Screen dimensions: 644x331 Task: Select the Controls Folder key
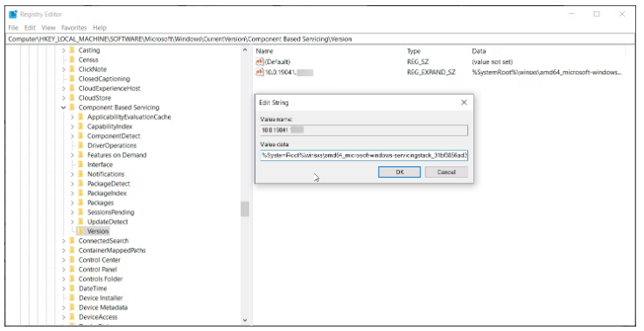tap(101, 278)
